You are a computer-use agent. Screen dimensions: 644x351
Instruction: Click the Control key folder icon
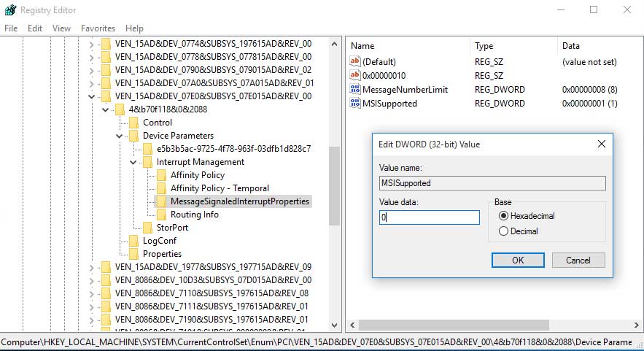click(x=134, y=123)
